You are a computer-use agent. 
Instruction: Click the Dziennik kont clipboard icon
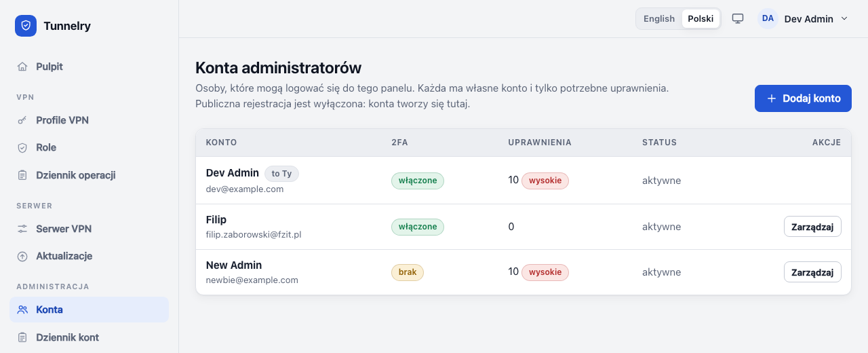22,337
